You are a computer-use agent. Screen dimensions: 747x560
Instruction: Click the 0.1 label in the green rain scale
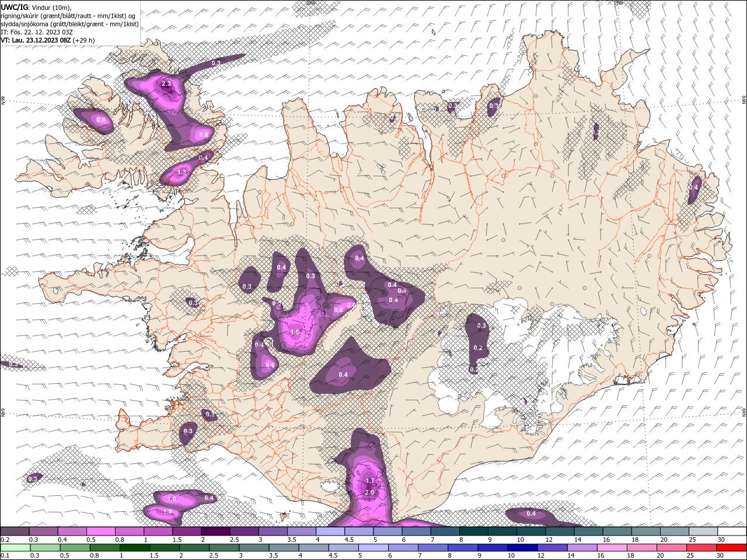click(x=4, y=556)
